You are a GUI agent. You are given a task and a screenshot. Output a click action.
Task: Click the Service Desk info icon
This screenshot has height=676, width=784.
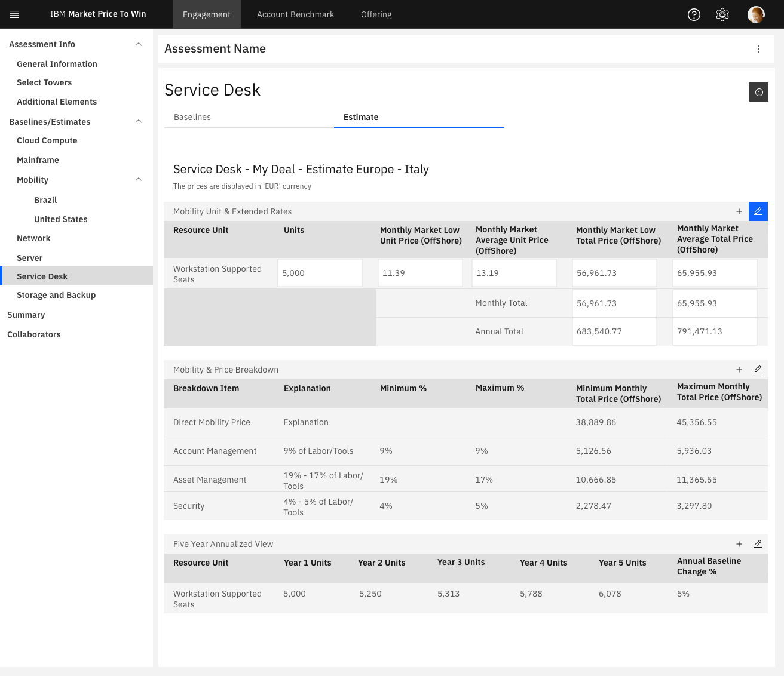click(x=759, y=92)
